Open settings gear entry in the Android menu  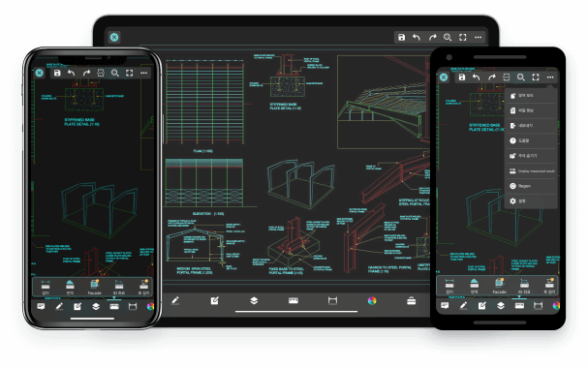pyautogui.click(x=531, y=201)
